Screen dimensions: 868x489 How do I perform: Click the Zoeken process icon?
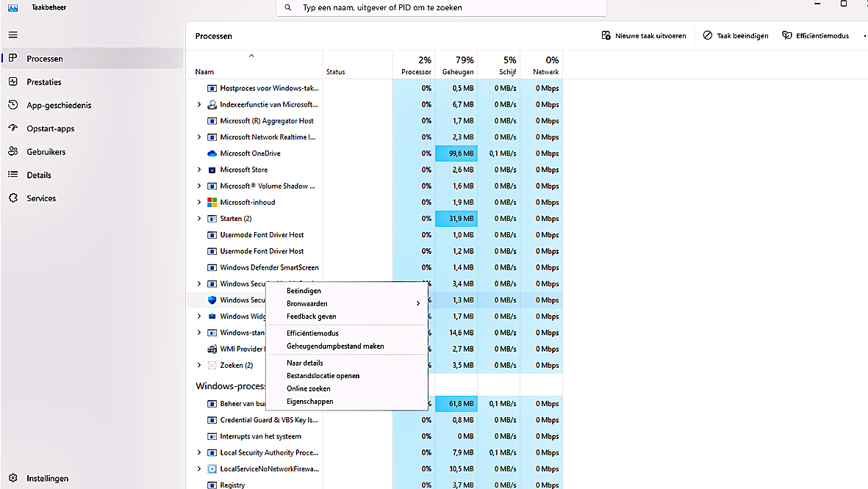(x=212, y=365)
